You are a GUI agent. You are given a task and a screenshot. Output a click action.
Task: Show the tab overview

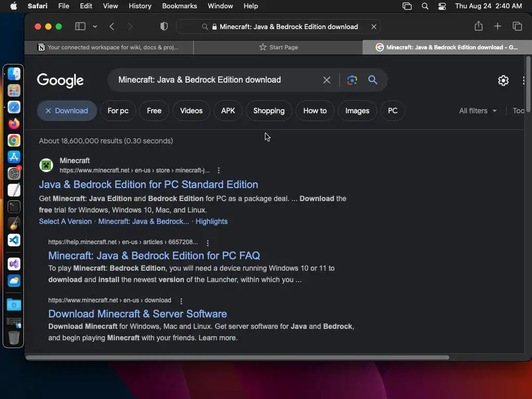click(x=517, y=26)
